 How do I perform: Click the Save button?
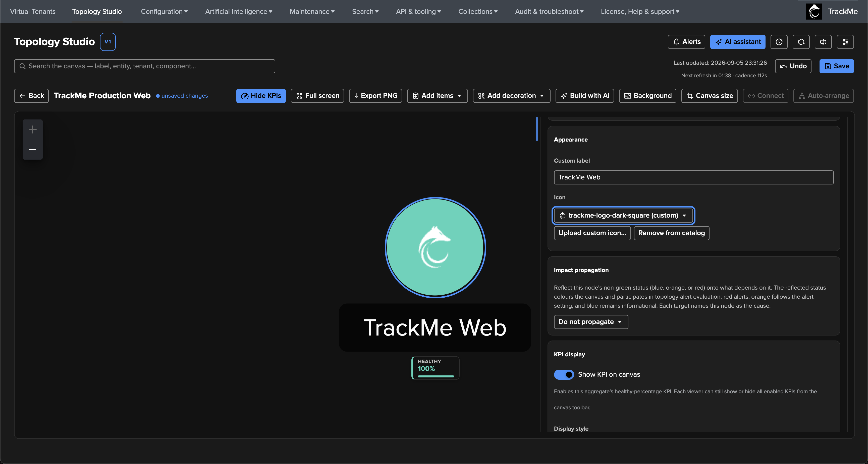[x=836, y=66]
